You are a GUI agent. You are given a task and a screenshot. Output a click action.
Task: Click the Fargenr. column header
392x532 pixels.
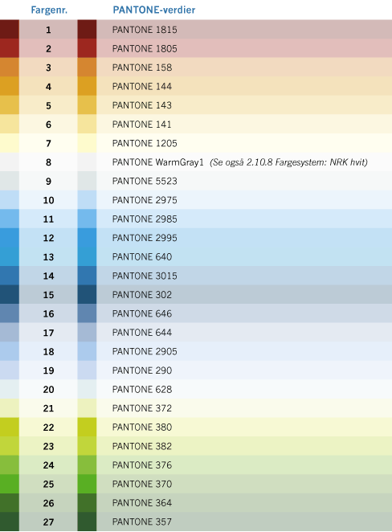(x=49, y=10)
